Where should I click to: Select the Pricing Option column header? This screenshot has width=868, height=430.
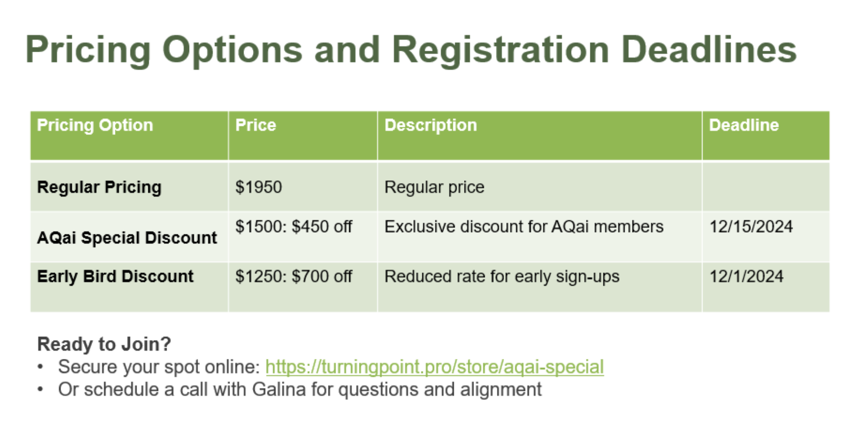(129, 135)
